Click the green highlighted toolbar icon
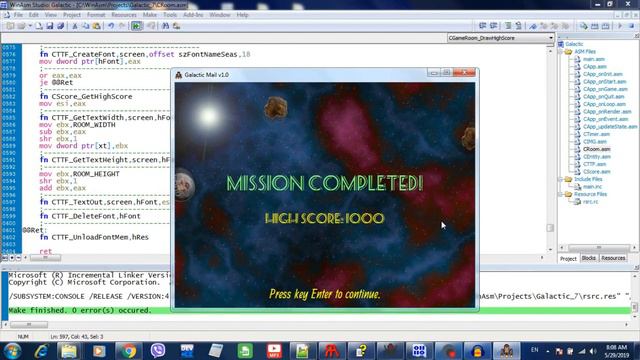 point(136,26)
